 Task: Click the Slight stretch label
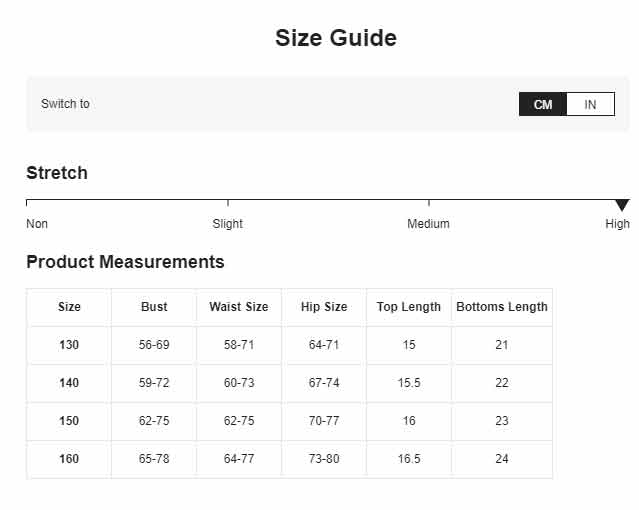227,224
